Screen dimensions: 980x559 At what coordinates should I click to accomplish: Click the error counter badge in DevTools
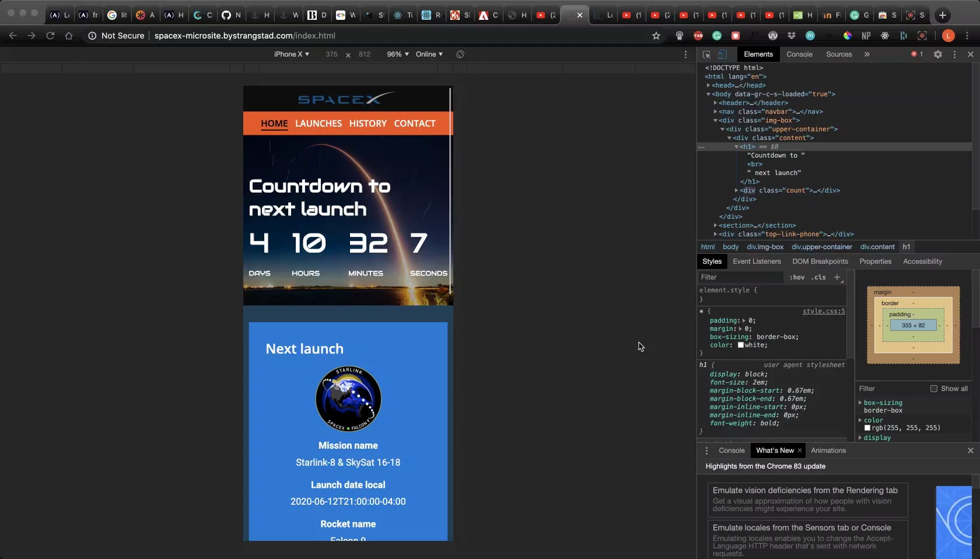(x=916, y=54)
